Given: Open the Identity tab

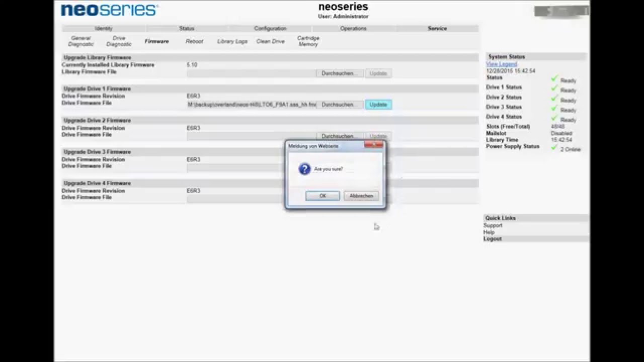Looking at the screenshot, I should click(104, 29).
